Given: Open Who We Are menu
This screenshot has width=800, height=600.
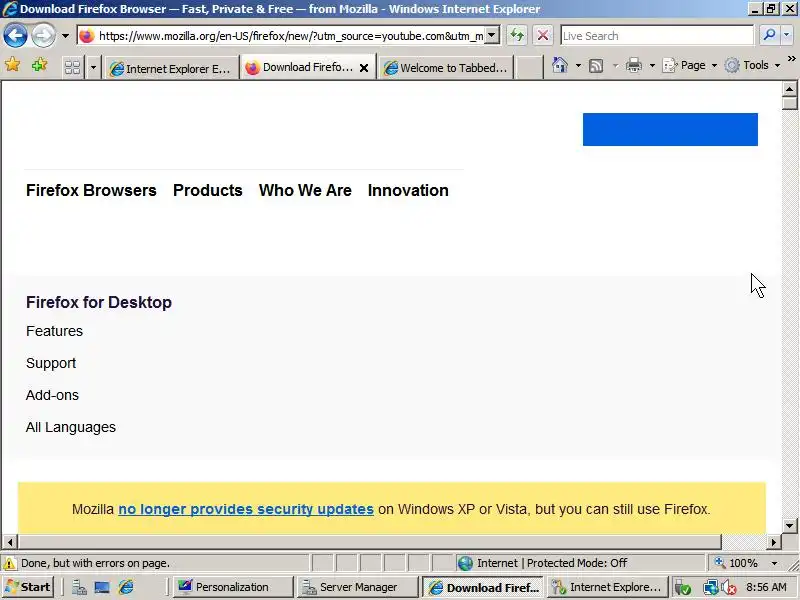Looking at the screenshot, I should click(x=305, y=190).
